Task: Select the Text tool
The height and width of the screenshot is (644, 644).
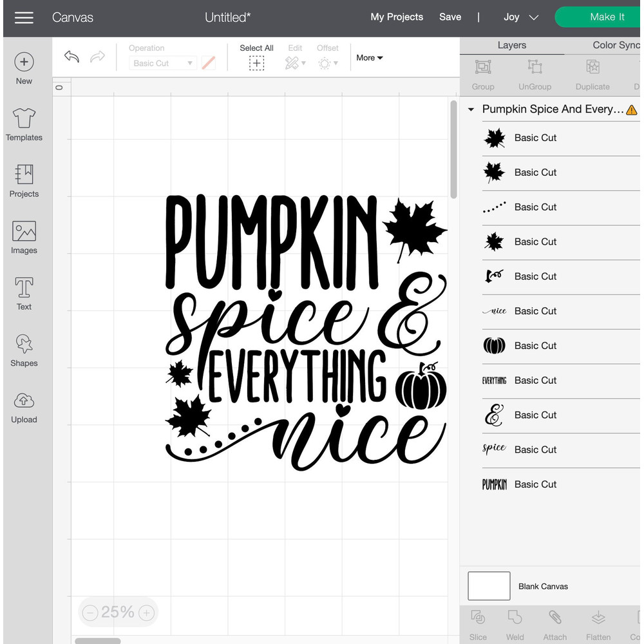Action: coord(24,293)
